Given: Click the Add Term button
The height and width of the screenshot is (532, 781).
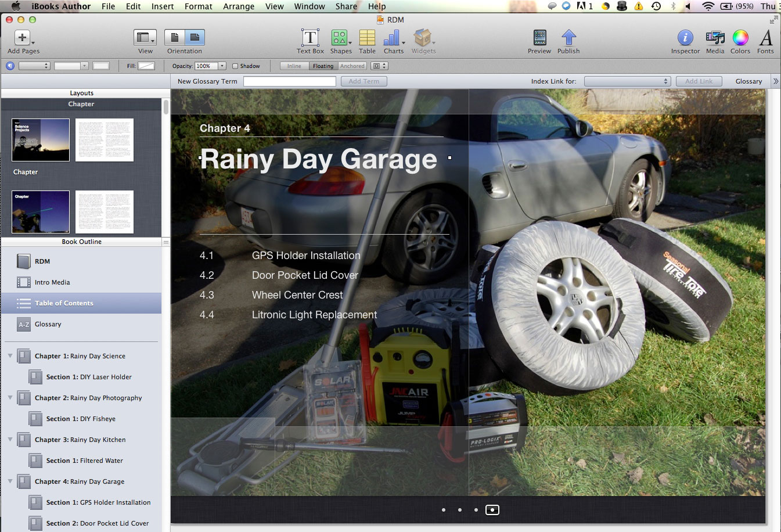Looking at the screenshot, I should pos(363,81).
